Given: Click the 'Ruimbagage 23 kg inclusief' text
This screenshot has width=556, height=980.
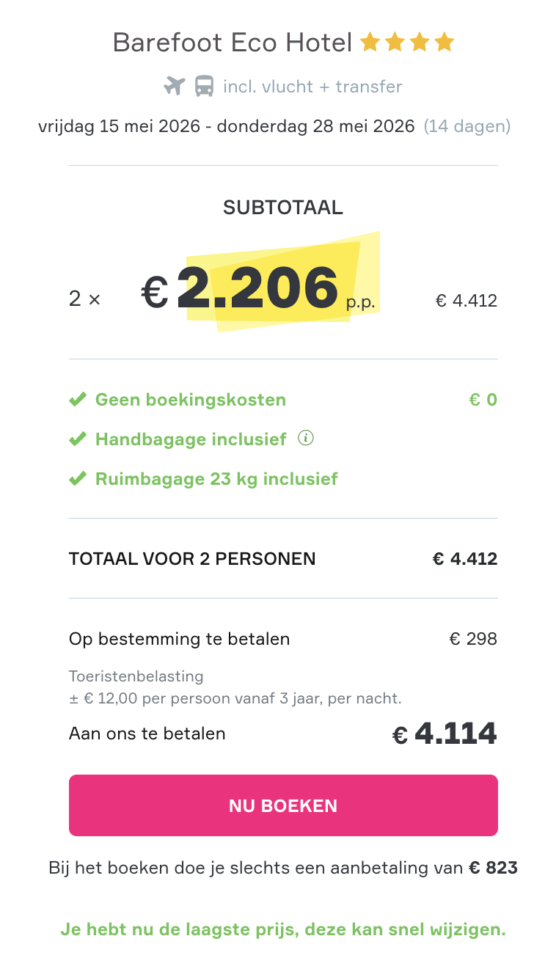Looking at the screenshot, I should (216, 479).
